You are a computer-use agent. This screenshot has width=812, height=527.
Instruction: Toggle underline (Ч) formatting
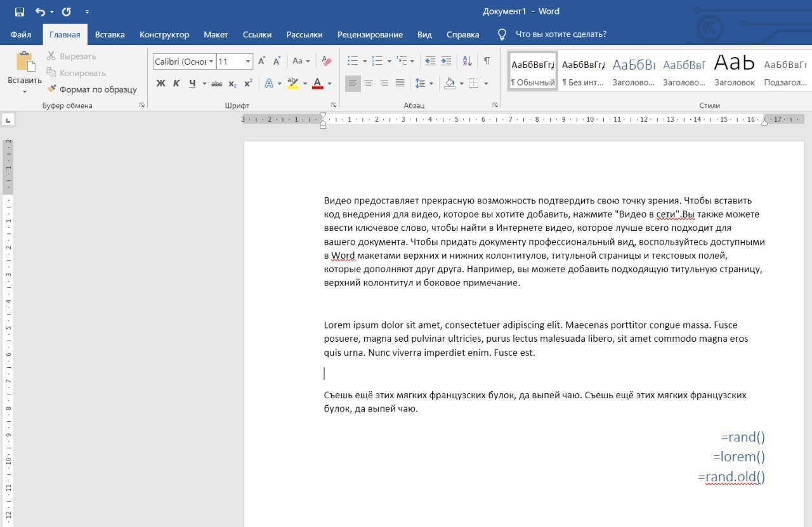point(192,83)
